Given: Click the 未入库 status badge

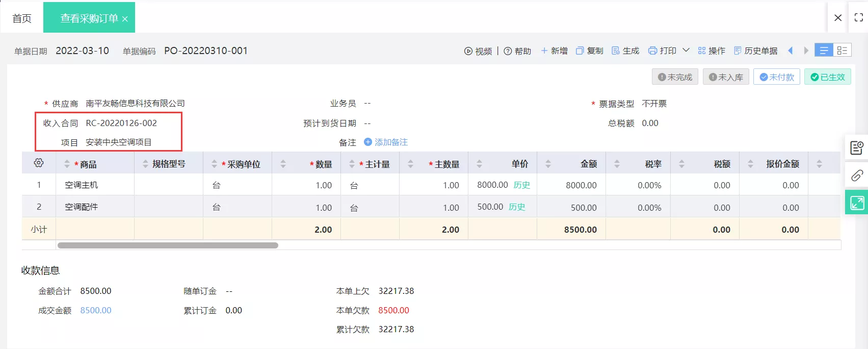Looking at the screenshot, I should [x=726, y=77].
